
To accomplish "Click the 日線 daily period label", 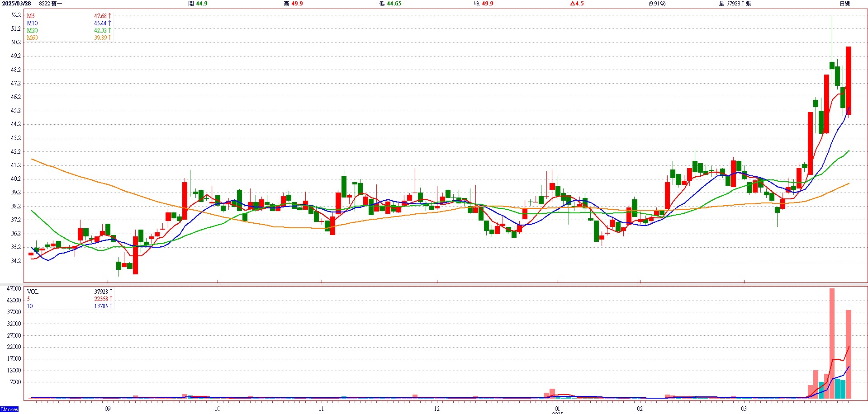I will click(x=844, y=4).
